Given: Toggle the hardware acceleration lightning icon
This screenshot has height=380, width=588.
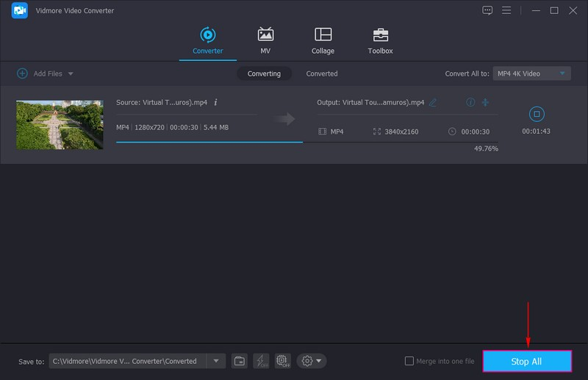Looking at the screenshot, I should [x=261, y=361].
